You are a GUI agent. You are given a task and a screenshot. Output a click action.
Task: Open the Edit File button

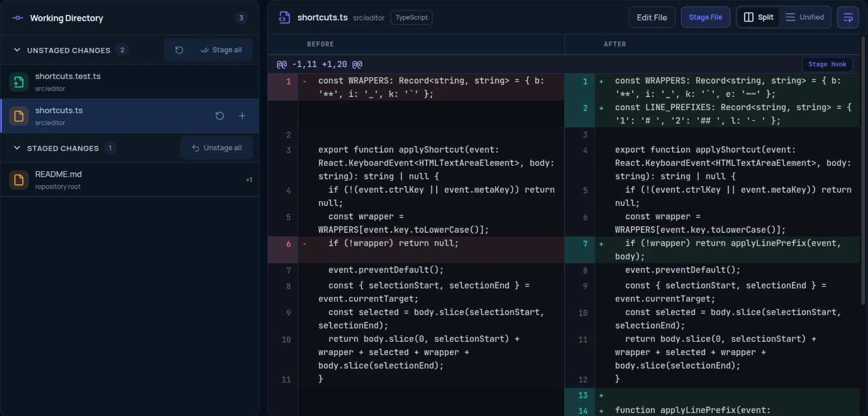[652, 17]
